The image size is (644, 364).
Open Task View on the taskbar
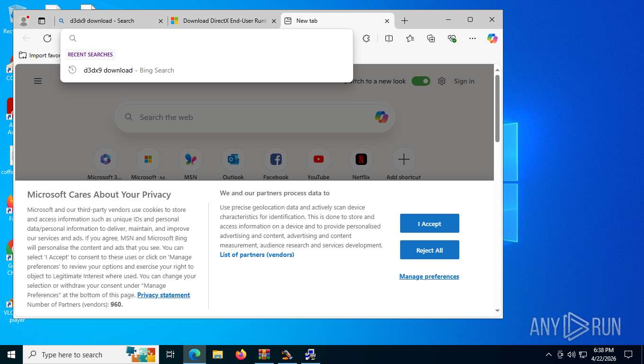click(170, 355)
